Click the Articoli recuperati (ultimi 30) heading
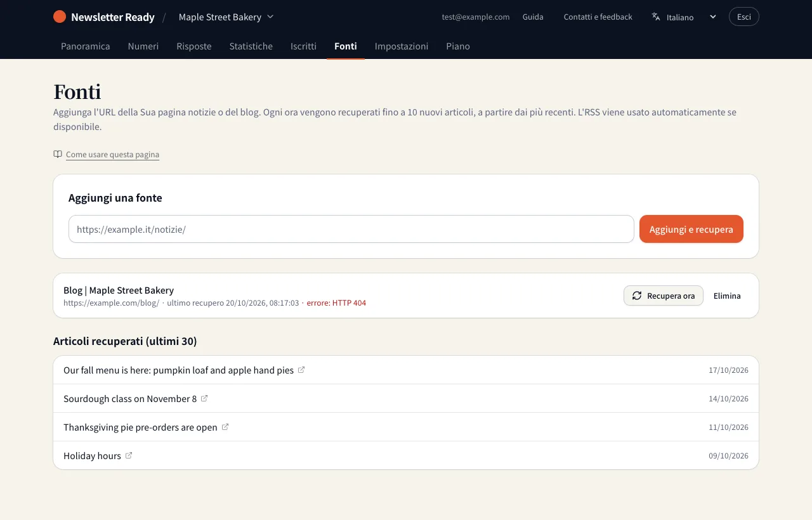 coord(125,341)
